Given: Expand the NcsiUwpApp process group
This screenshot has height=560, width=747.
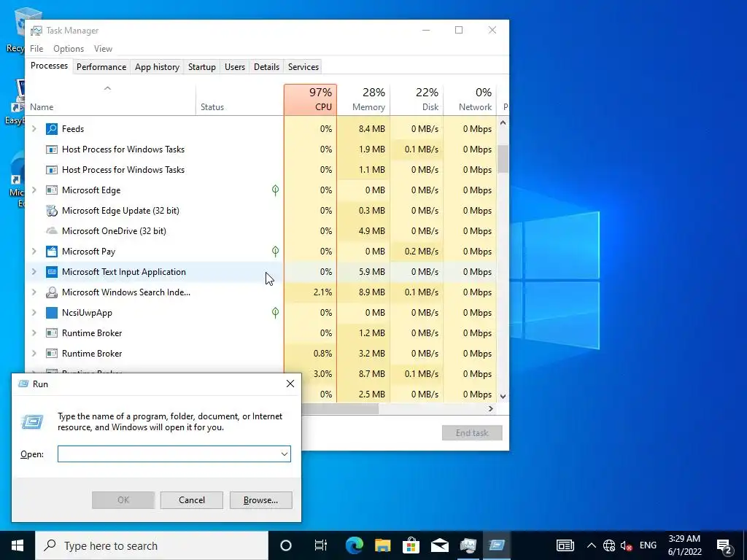Looking at the screenshot, I should (34, 313).
